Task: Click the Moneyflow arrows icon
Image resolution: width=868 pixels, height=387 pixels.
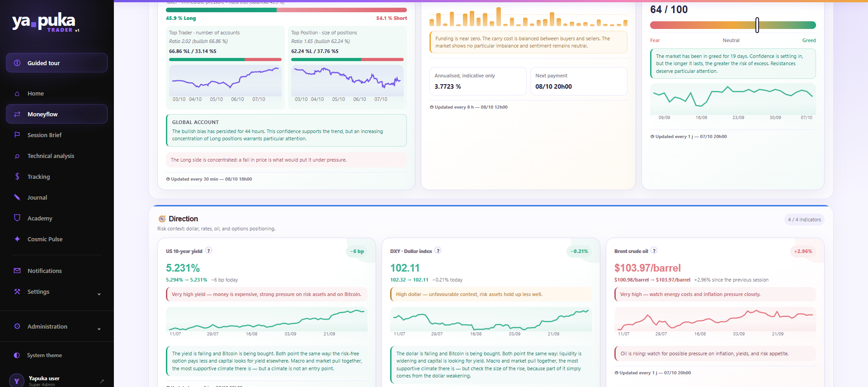Action: pos(17,115)
